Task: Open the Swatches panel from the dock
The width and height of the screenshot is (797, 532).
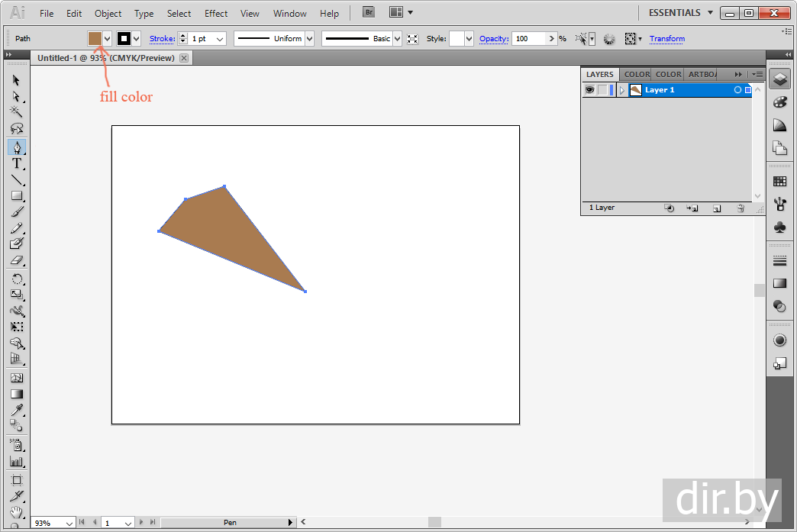Action: coord(779,181)
